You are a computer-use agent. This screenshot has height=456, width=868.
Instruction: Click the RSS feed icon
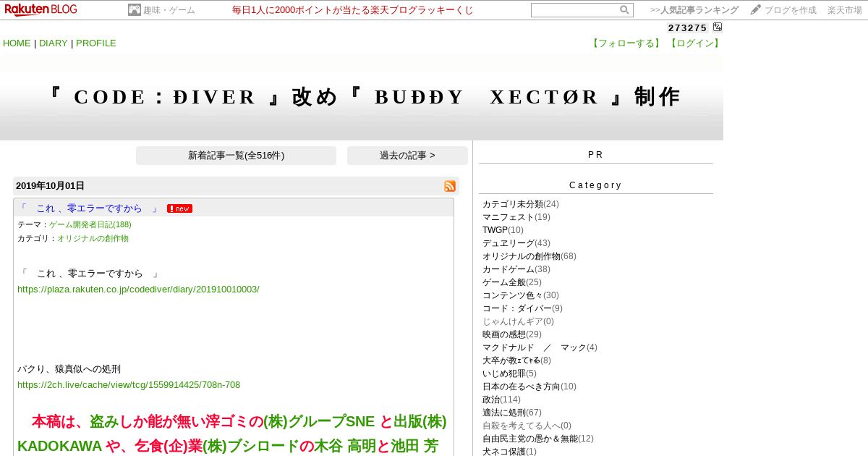[x=450, y=186]
